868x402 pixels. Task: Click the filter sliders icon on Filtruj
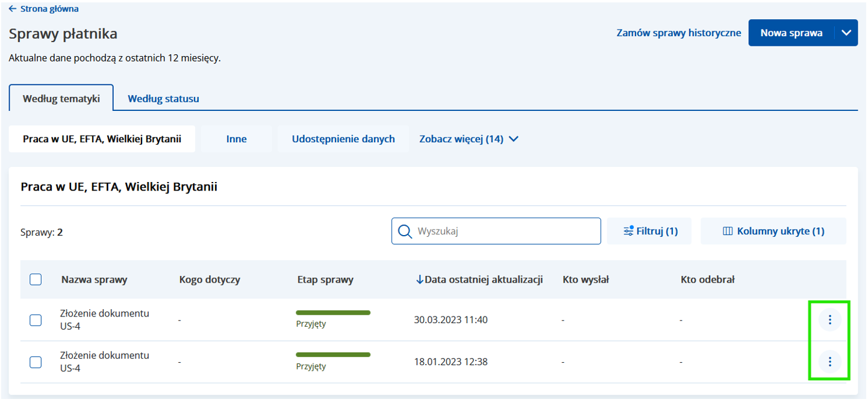point(628,231)
